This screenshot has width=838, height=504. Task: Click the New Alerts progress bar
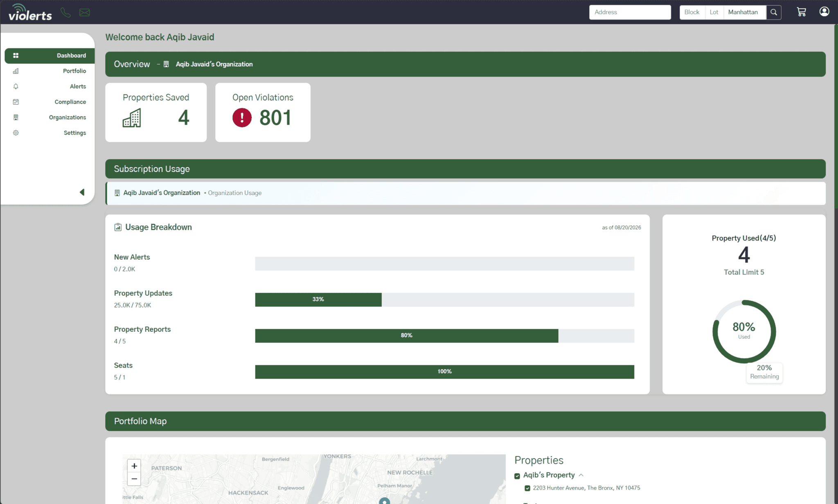[x=444, y=263]
